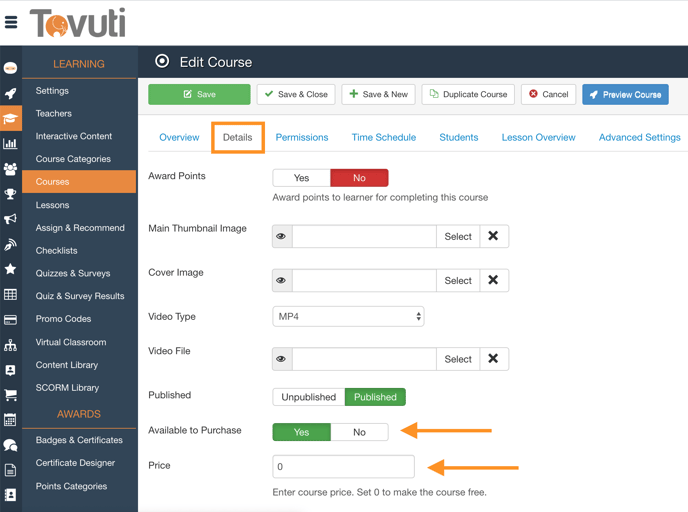Clear the Main Thumbnail Image with X
The width and height of the screenshot is (688, 512).
pyautogui.click(x=493, y=236)
